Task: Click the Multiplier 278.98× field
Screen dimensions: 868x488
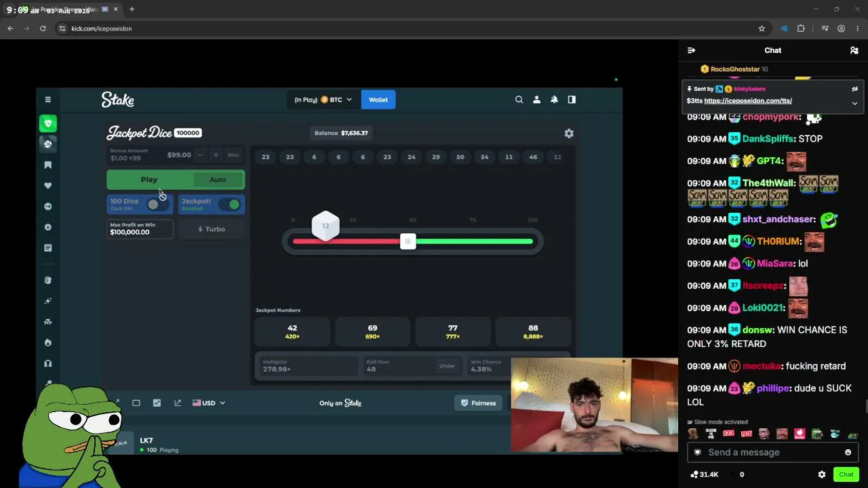Action: tap(308, 366)
